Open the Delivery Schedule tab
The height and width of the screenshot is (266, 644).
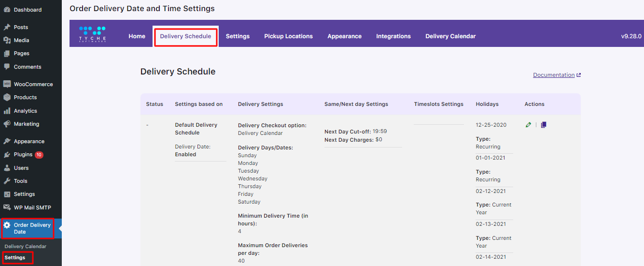click(185, 36)
